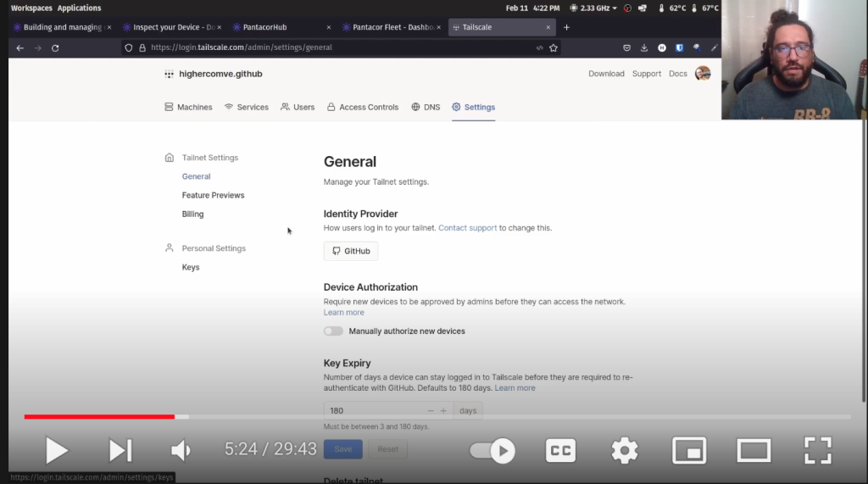Turn on closed captions
Screen dimensions: 868x484
point(560,450)
